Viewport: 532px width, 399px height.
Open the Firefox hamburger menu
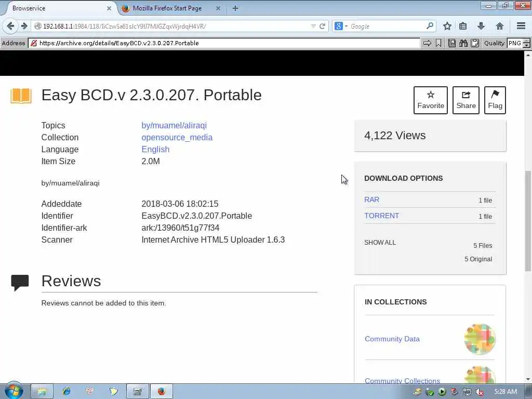521,26
